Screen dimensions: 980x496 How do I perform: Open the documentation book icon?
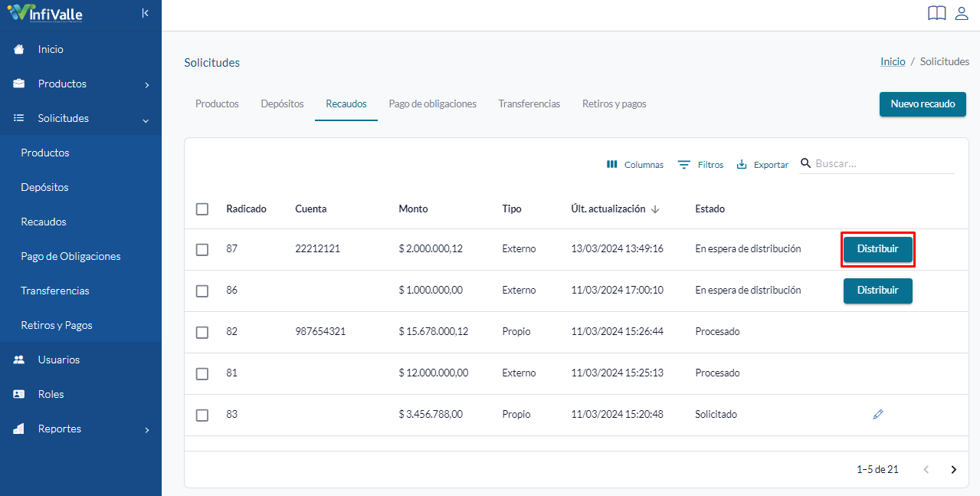point(936,13)
